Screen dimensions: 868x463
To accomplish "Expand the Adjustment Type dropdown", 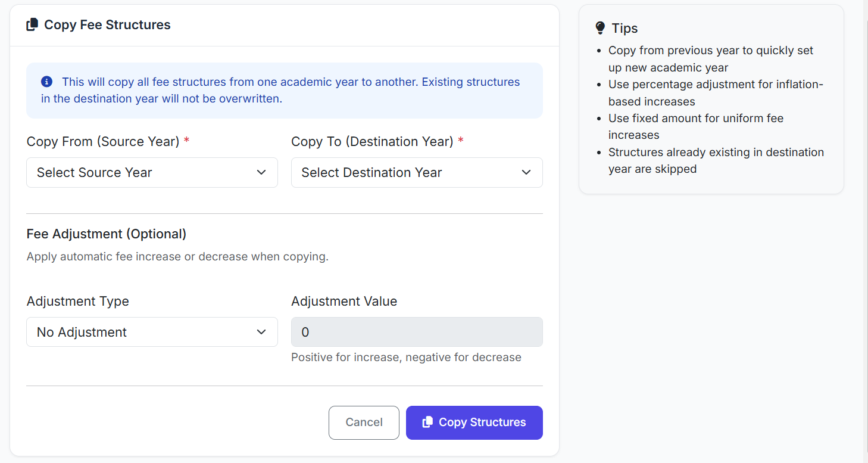I will tap(152, 332).
